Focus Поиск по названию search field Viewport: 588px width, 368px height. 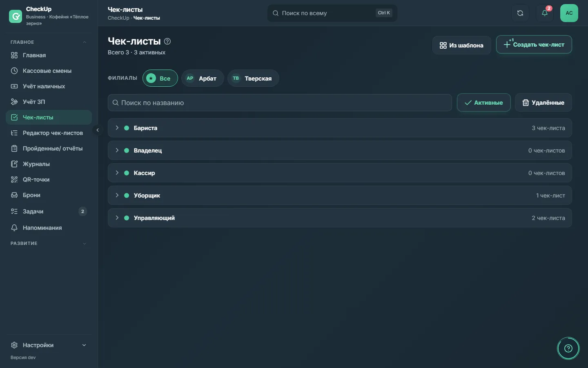click(280, 103)
